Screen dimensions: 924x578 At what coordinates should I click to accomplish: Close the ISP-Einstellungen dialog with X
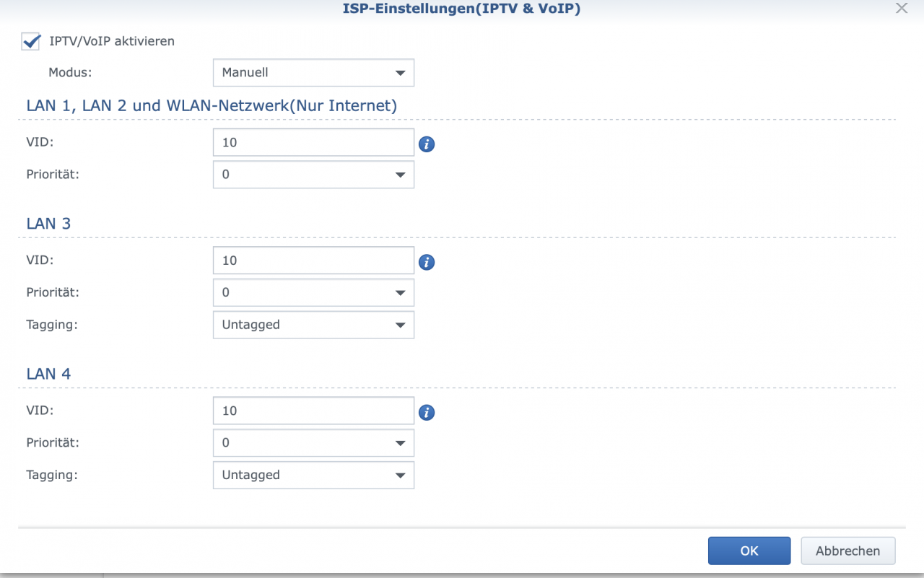[x=902, y=9]
